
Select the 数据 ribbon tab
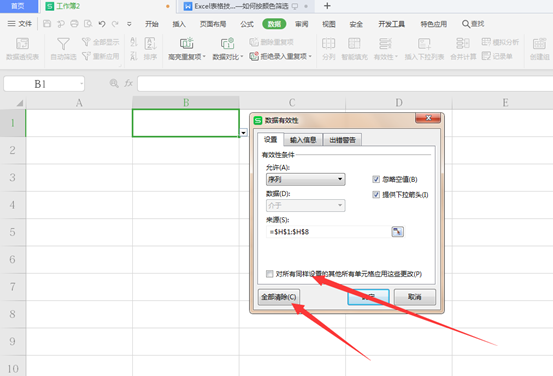pos(274,24)
